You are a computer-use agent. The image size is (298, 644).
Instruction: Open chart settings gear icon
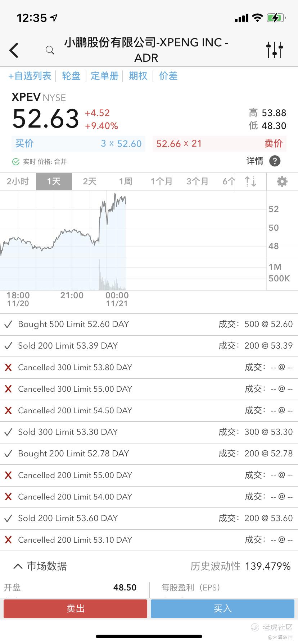tap(282, 181)
